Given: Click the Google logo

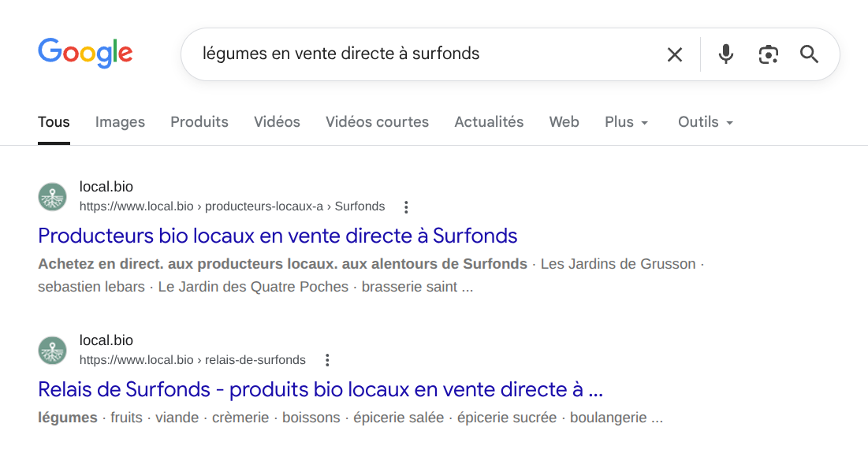Looking at the screenshot, I should coord(85,54).
